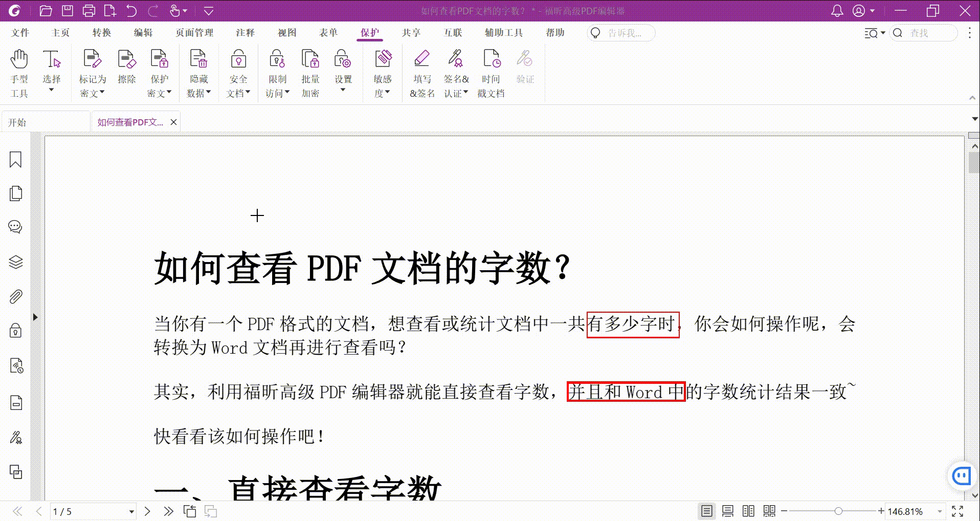Open the Comment (注释) ribbon tab

coord(245,33)
